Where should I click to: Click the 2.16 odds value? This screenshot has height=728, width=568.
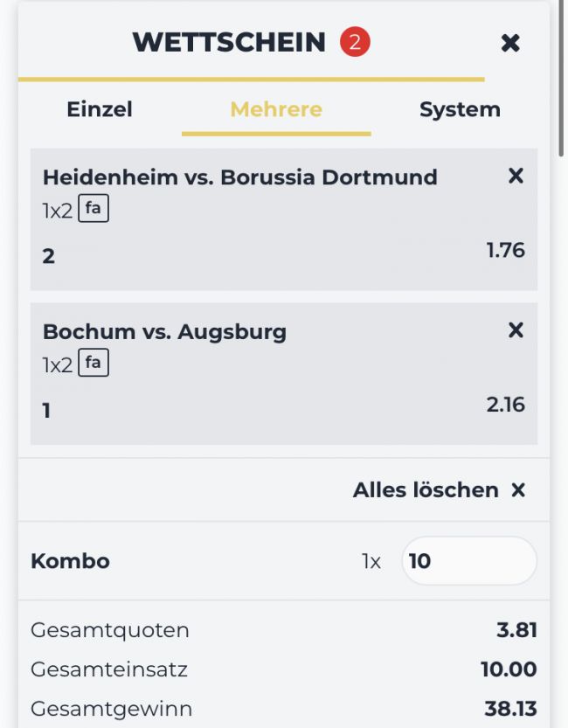505,405
